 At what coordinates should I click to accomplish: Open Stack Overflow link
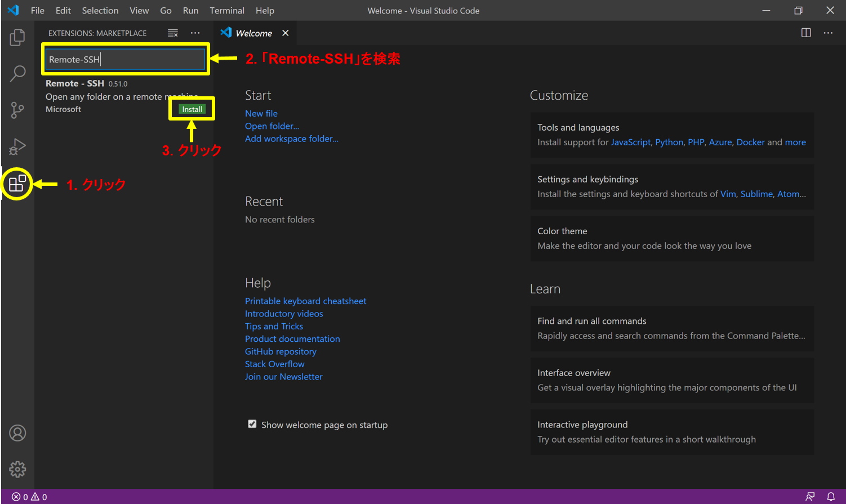pyautogui.click(x=275, y=364)
